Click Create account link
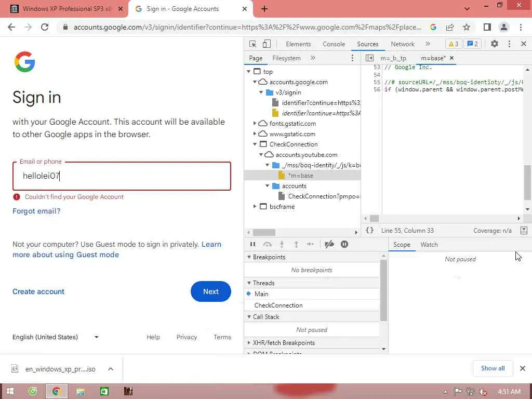The width and height of the screenshot is (532, 399). point(38,291)
